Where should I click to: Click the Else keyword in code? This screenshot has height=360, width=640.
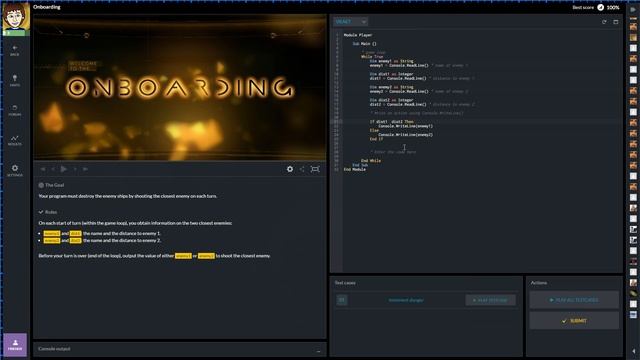[x=374, y=130]
